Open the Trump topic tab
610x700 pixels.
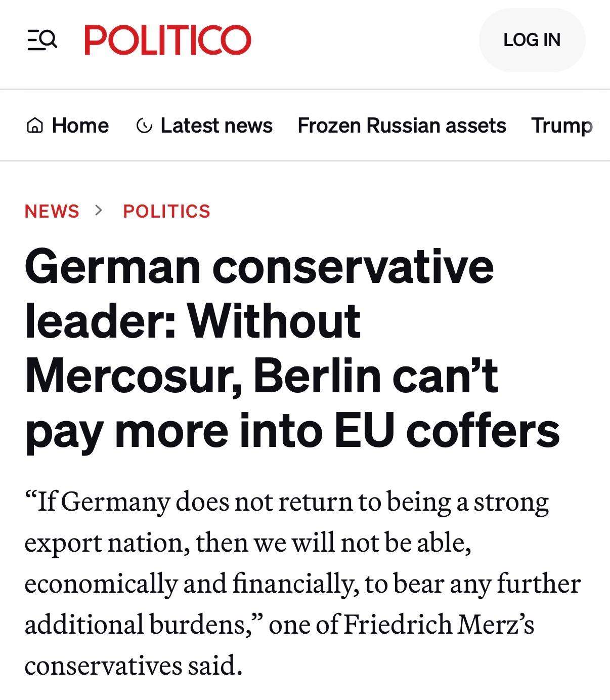click(561, 126)
